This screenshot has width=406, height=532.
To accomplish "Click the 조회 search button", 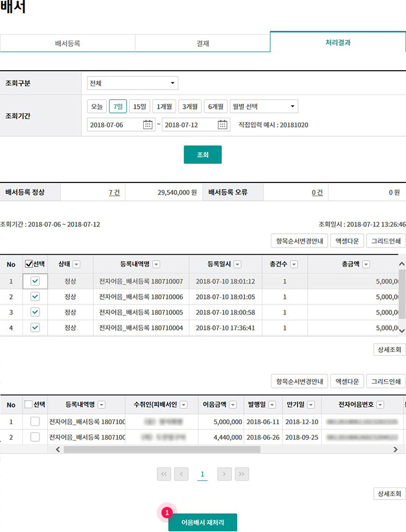I will click(x=202, y=155).
